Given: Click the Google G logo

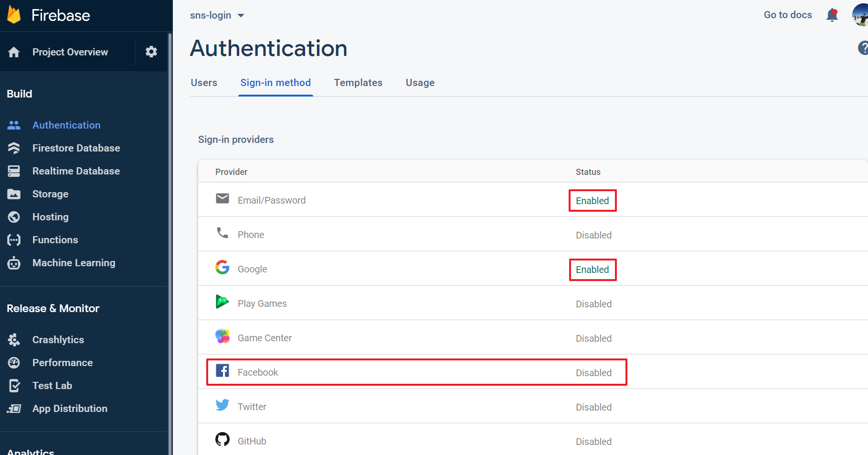Looking at the screenshot, I should [222, 267].
